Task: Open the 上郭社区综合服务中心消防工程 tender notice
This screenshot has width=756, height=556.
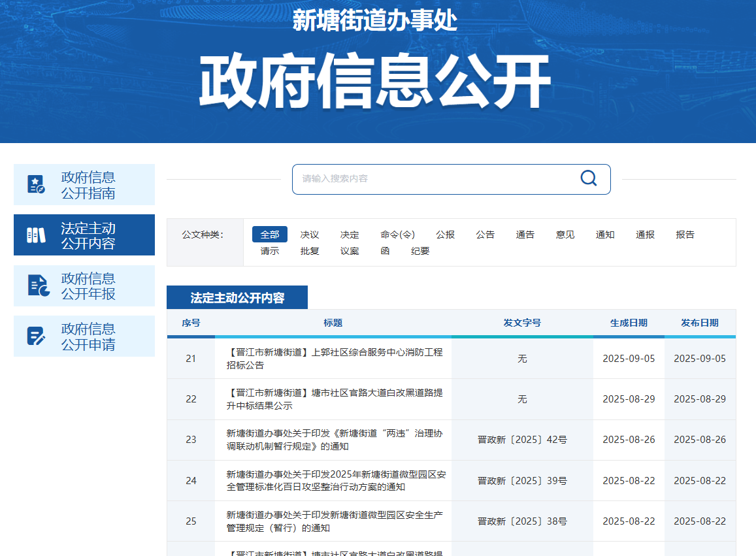Action: 334,359
